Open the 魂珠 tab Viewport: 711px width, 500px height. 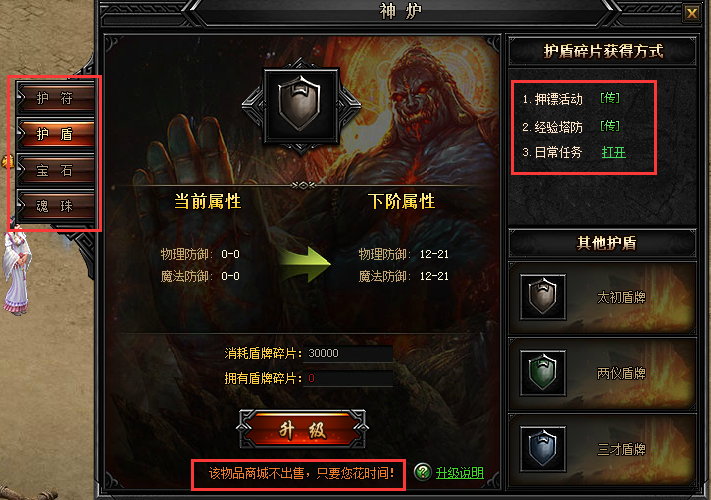point(55,206)
